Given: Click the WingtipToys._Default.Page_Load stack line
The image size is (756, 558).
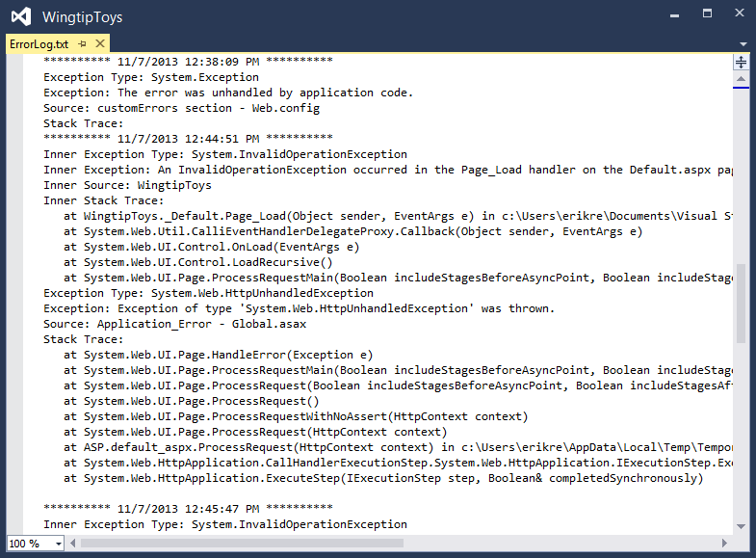Looking at the screenshot, I should 399,216.
